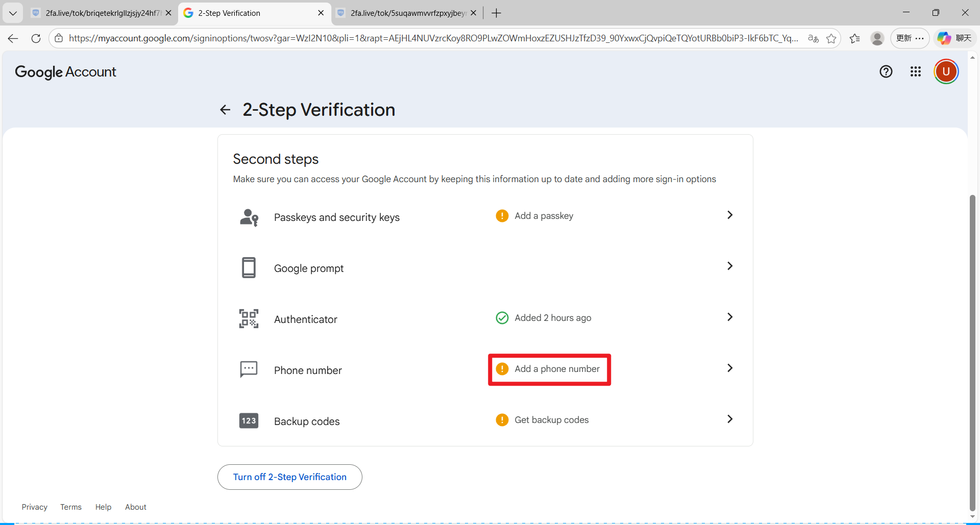This screenshot has height=525, width=980.
Task: Open Google Account help icon
Action: (886, 71)
